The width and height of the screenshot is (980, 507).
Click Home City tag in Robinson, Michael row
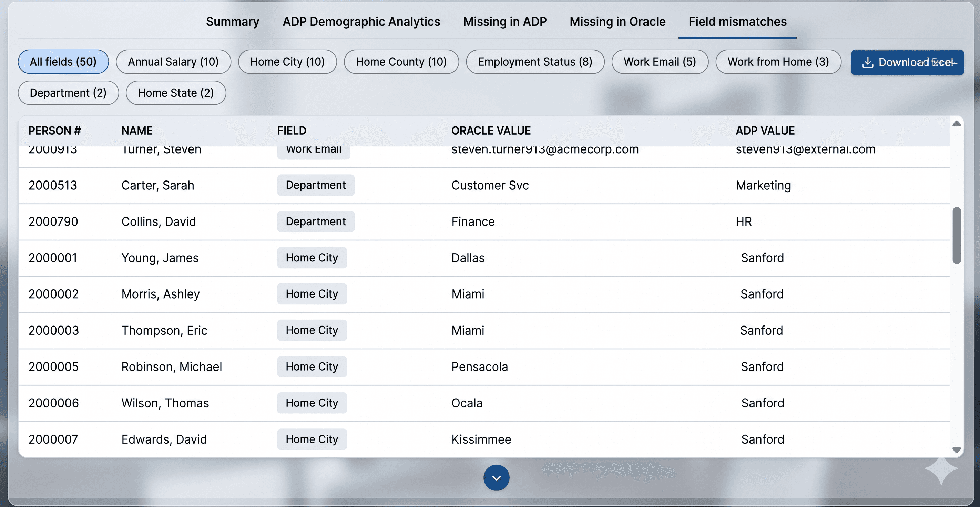[312, 367]
